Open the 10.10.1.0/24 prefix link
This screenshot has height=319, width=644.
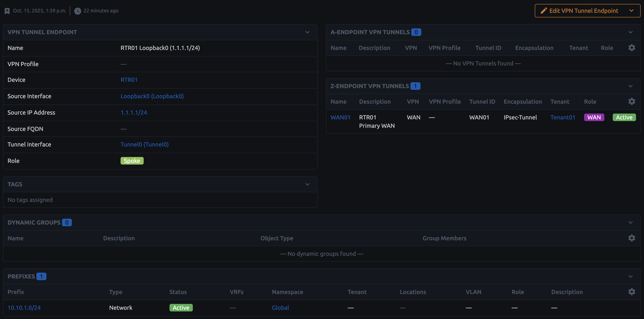24,307
